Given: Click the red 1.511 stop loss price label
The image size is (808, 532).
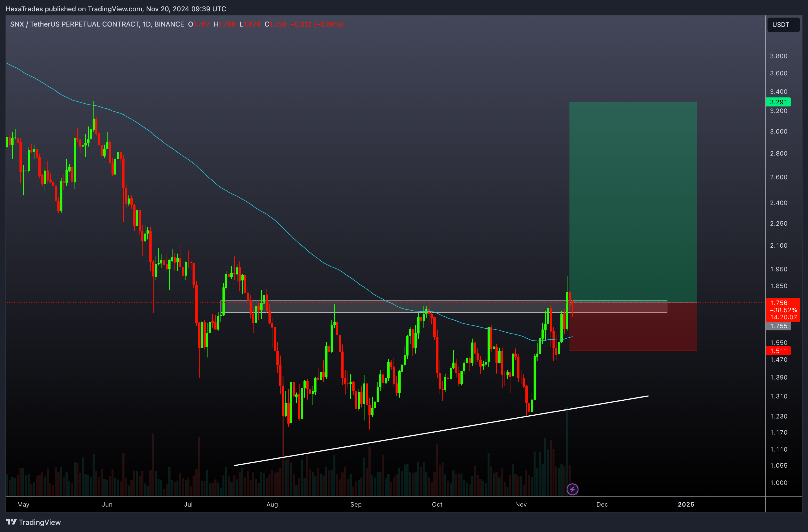Looking at the screenshot, I should pyautogui.click(x=778, y=351).
